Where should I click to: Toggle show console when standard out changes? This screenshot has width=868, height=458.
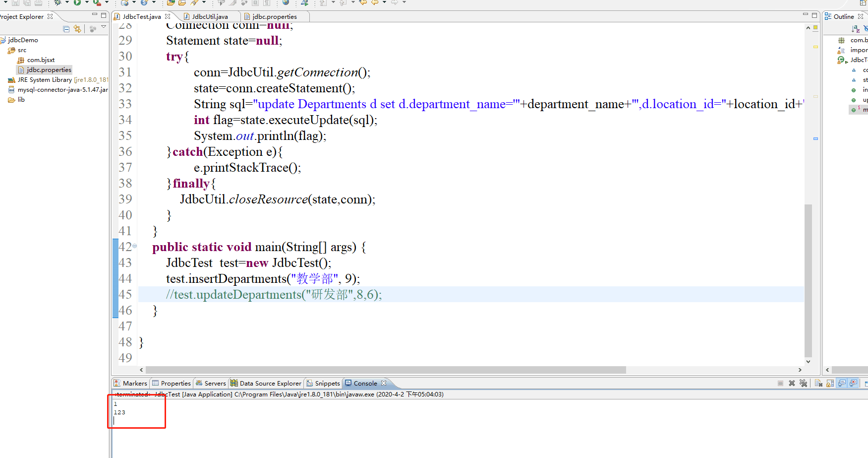tap(842, 383)
